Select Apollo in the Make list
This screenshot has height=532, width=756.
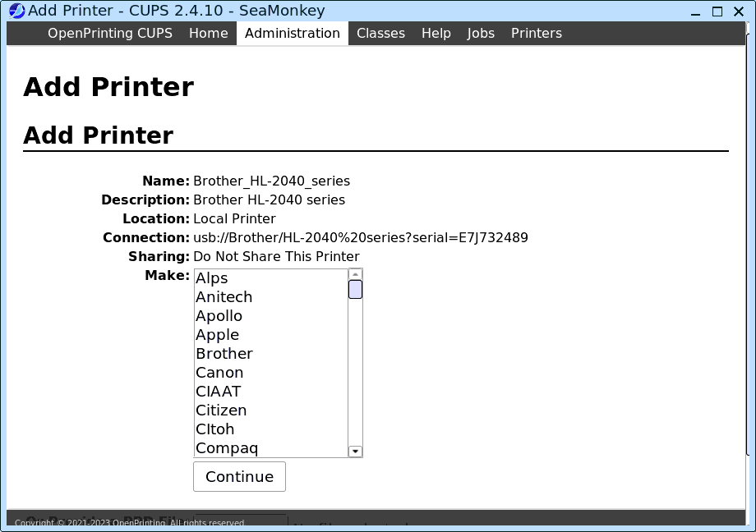pos(271,315)
